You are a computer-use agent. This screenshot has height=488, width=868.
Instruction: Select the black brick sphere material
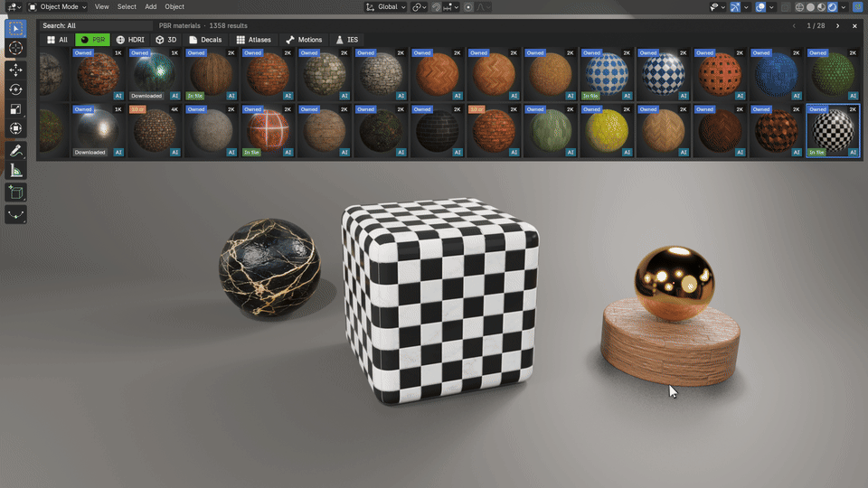point(438,131)
